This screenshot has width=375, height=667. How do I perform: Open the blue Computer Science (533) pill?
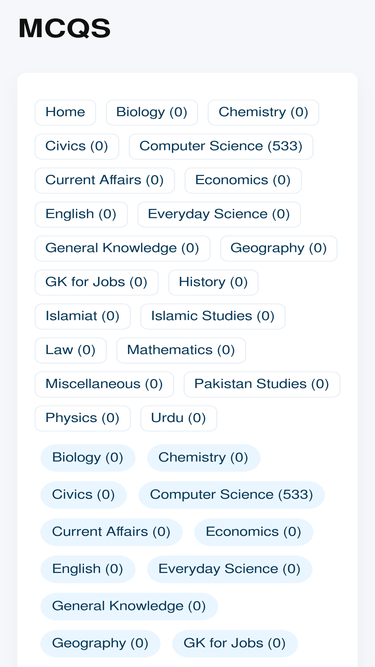(231, 495)
